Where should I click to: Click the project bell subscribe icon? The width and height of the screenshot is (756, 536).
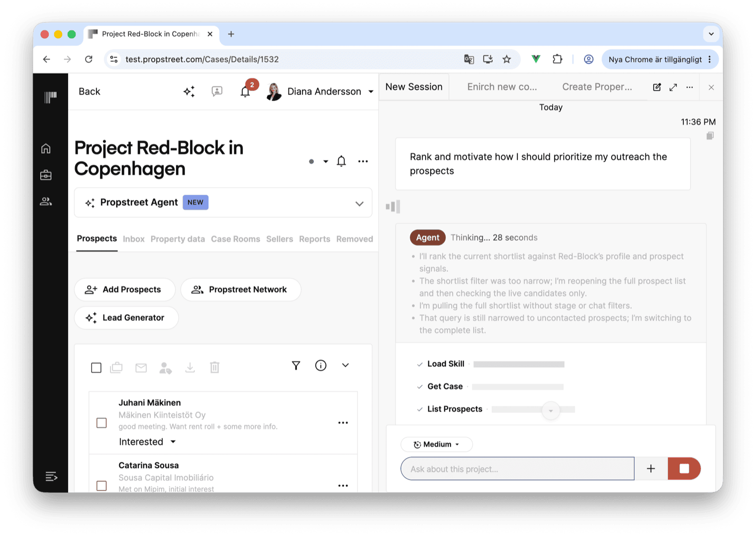coord(341,161)
